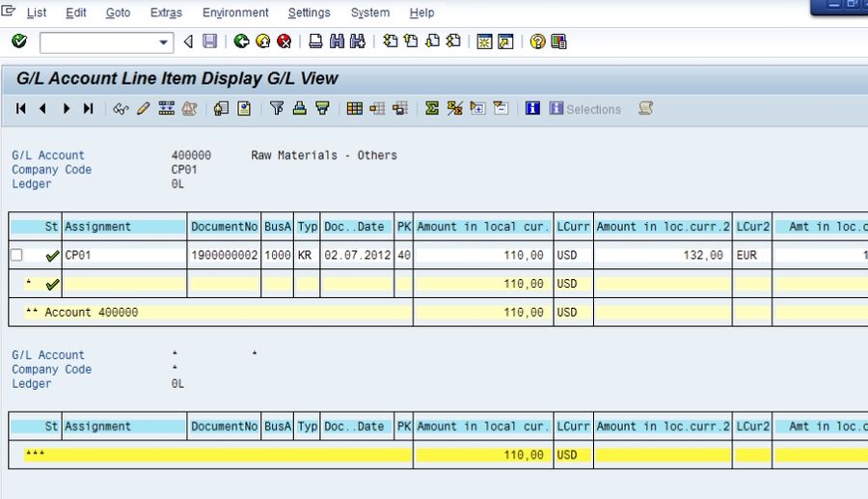Set a filter with funnel icon

tap(276, 108)
